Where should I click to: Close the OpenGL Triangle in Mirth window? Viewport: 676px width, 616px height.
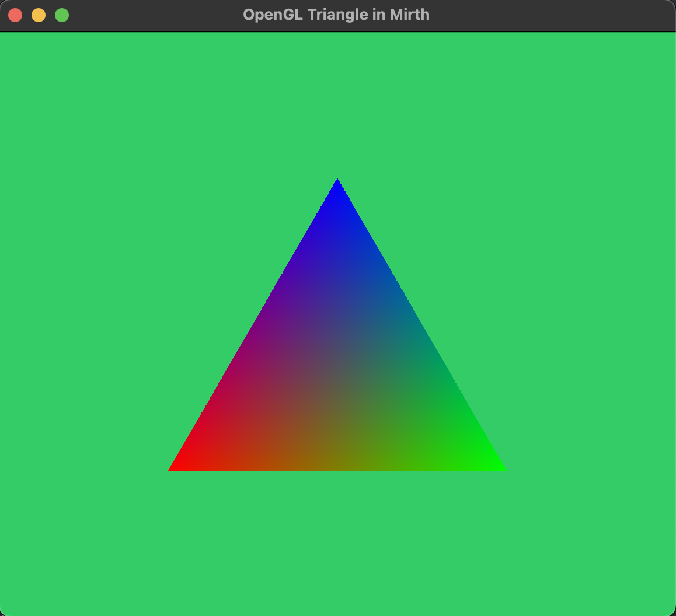pyautogui.click(x=15, y=15)
